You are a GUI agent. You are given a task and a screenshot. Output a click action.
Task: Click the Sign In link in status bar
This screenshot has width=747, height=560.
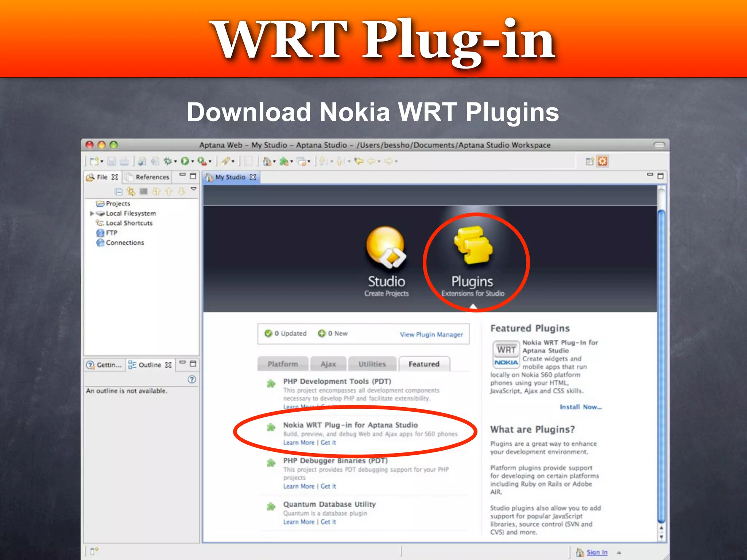click(597, 552)
